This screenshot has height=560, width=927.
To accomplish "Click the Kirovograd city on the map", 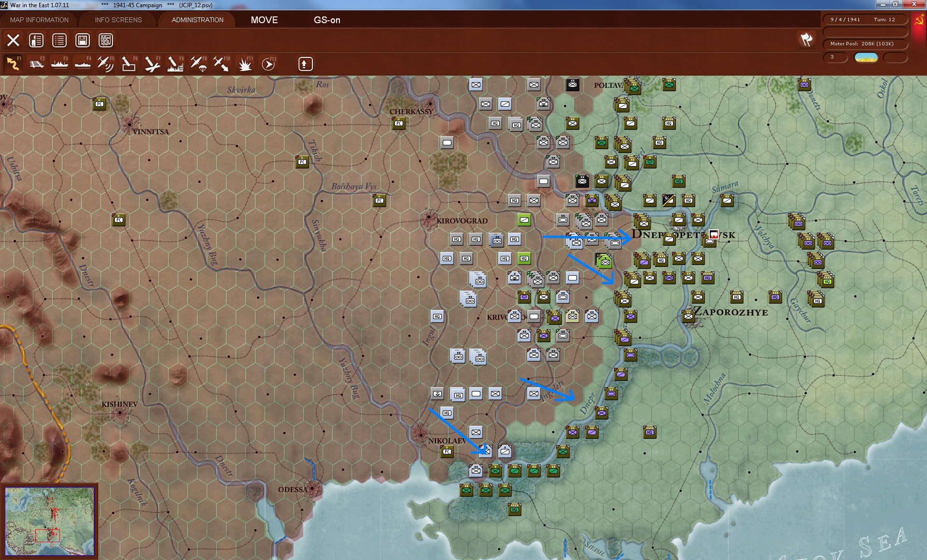I will coord(429,218).
